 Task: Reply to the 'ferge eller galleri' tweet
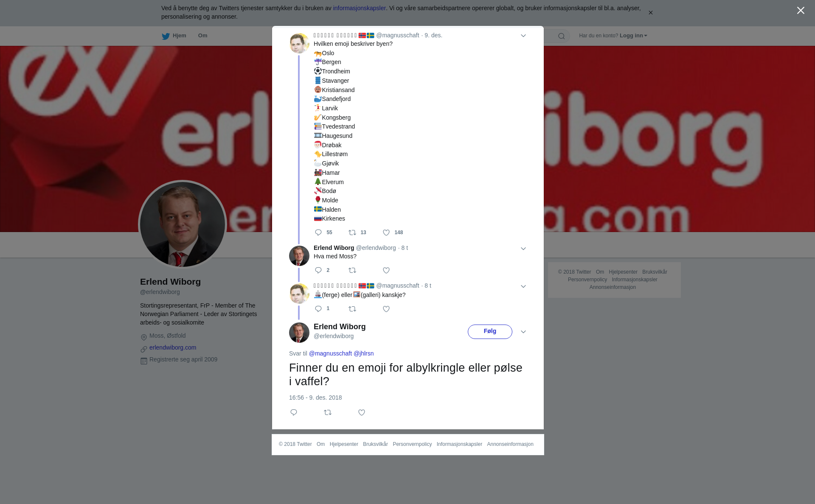pyautogui.click(x=318, y=309)
